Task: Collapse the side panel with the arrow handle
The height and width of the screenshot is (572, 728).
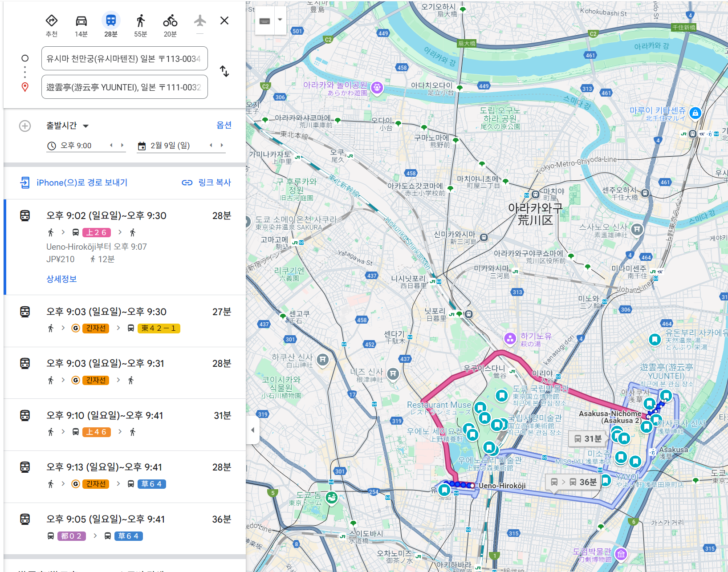Action: [x=253, y=430]
